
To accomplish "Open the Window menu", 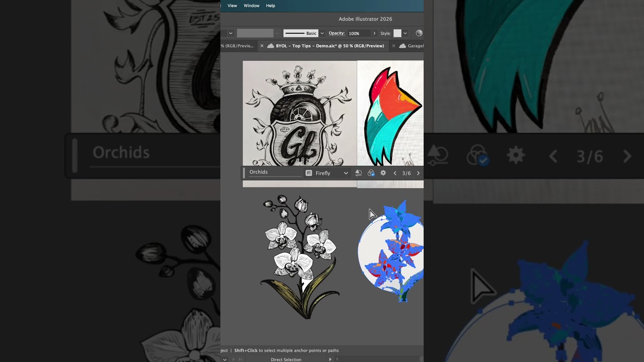I will [x=252, y=6].
